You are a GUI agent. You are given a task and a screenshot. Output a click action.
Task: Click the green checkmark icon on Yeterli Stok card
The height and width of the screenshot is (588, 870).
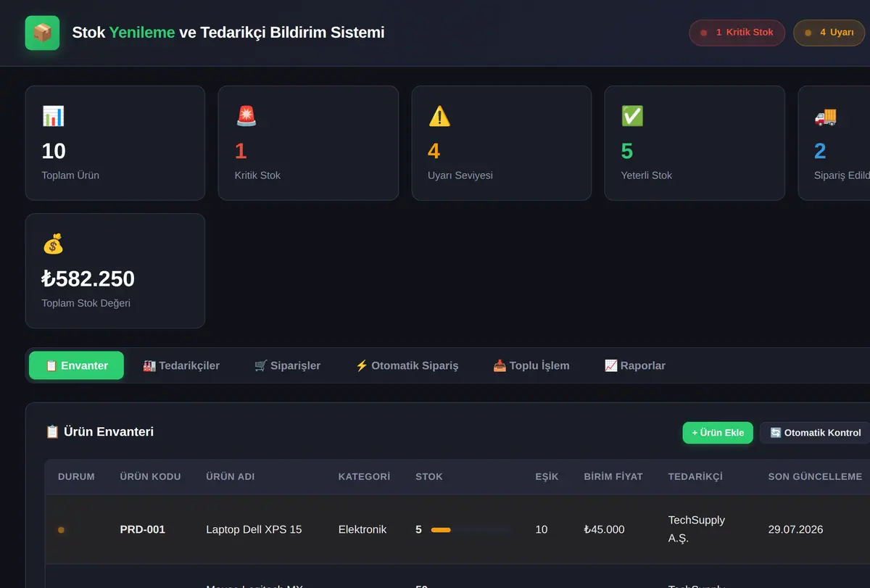point(632,116)
